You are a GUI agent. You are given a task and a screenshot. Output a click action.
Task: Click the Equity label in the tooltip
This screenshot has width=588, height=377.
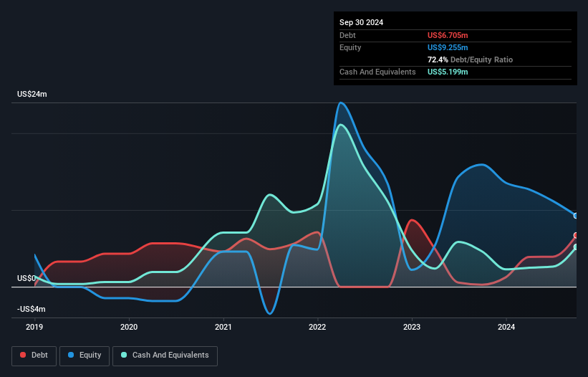[x=350, y=47]
